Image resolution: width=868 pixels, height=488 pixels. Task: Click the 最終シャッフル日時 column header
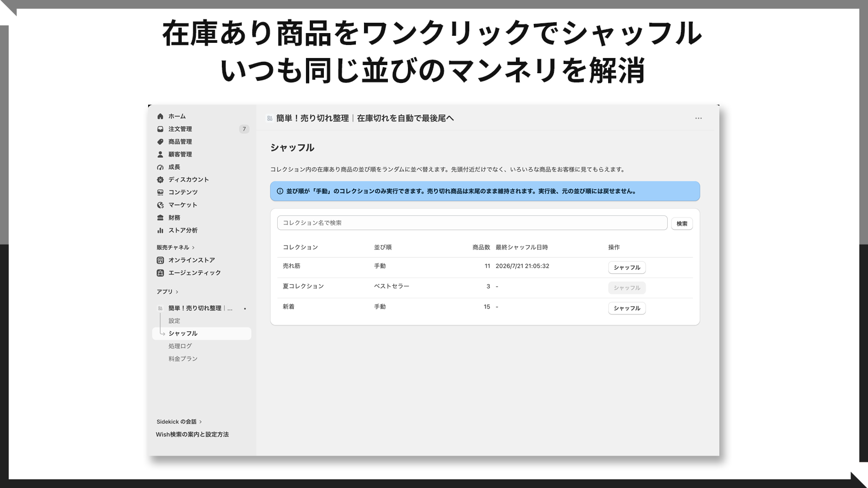(522, 247)
